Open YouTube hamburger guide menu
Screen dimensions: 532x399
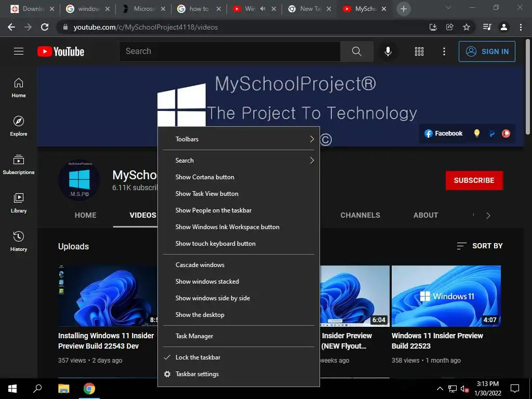click(19, 51)
